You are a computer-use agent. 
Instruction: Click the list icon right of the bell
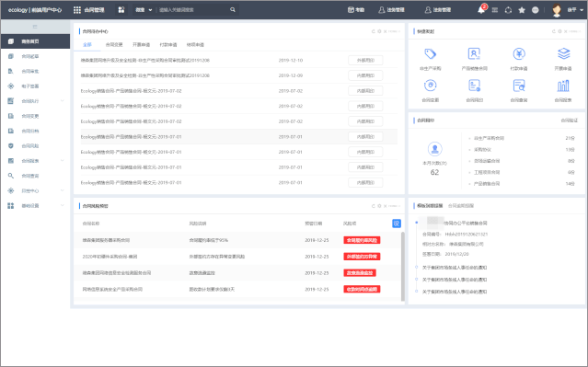click(x=495, y=10)
